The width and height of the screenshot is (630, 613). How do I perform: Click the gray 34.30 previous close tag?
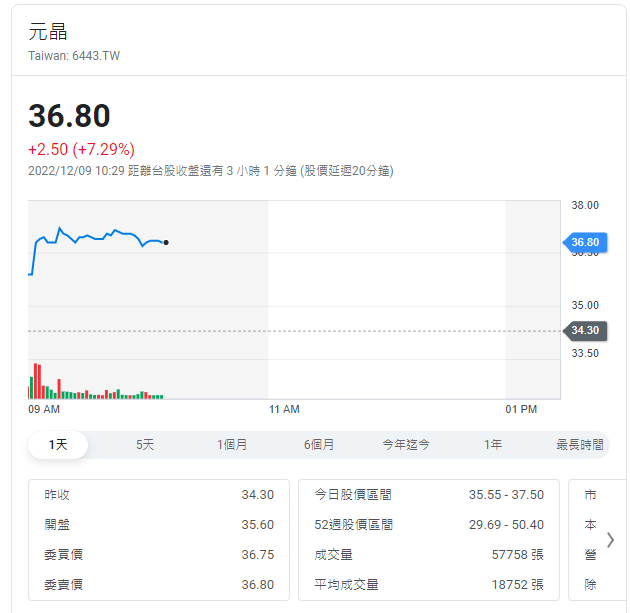coord(585,330)
